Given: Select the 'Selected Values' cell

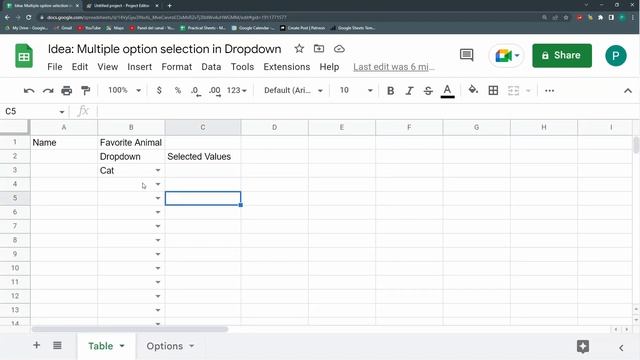Looking at the screenshot, I should (203, 156).
